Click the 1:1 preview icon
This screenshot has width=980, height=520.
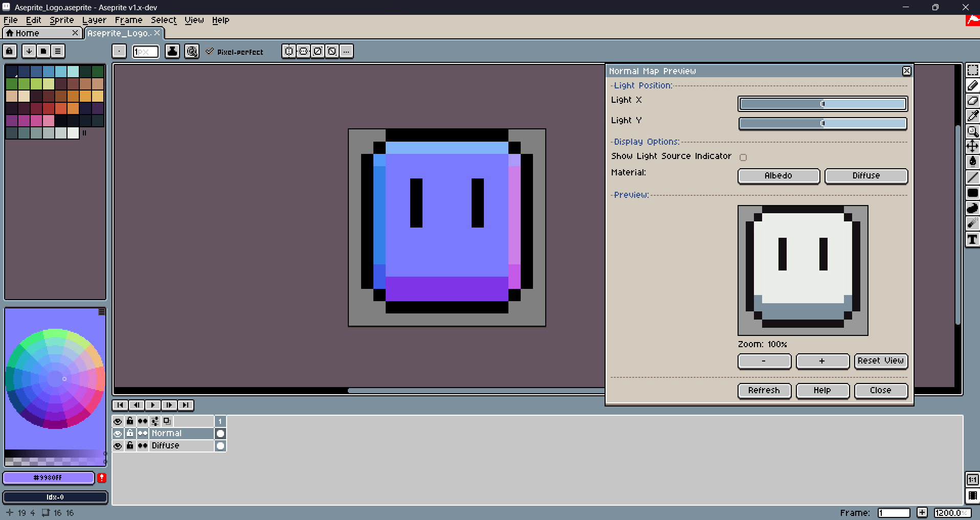(972, 480)
